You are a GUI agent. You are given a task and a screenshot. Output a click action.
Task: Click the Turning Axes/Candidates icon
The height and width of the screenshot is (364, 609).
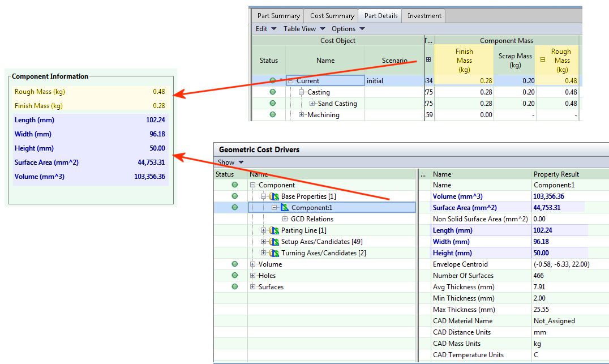pyautogui.click(x=275, y=253)
